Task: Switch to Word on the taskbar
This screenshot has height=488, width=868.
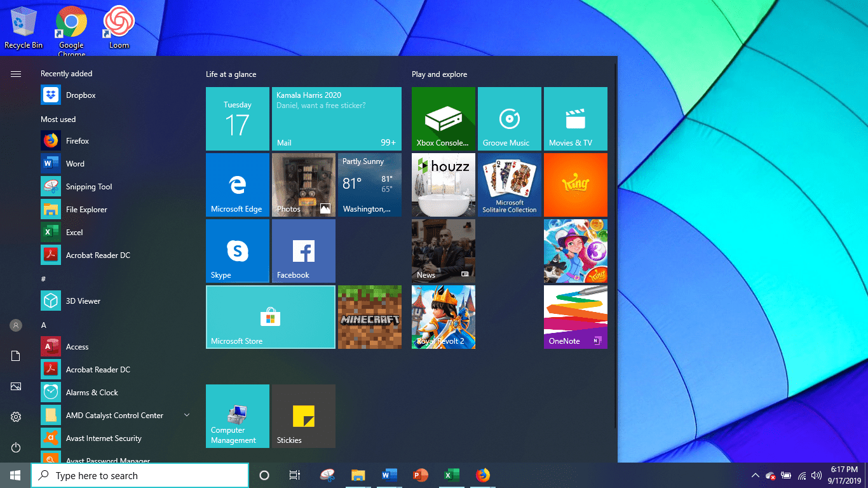Action: click(x=390, y=475)
